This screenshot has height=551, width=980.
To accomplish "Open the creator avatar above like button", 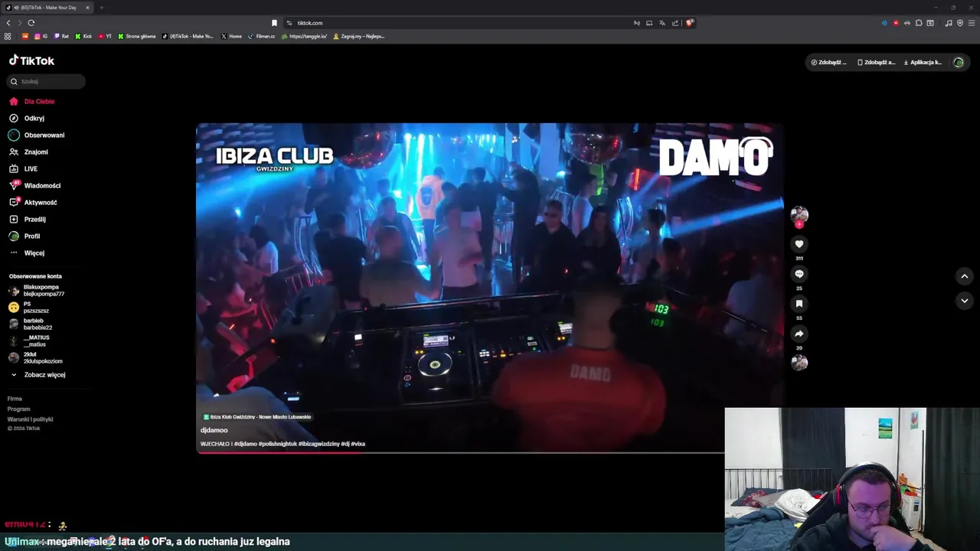I will [799, 214].
